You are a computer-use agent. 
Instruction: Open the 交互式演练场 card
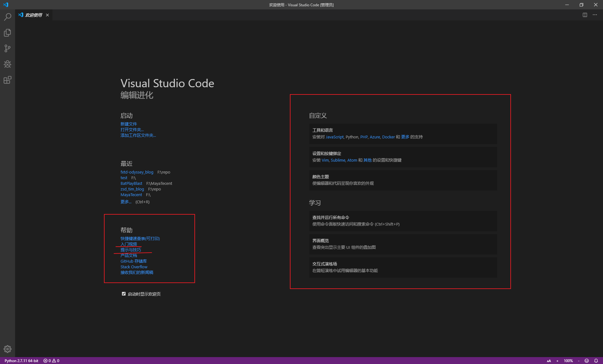coord(403,267)
